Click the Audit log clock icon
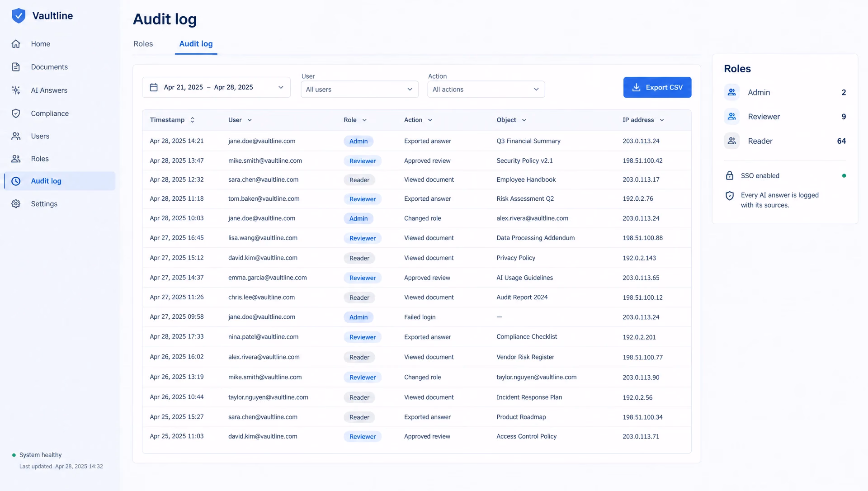Screen dimensions: 868x491 click(16, 181)
